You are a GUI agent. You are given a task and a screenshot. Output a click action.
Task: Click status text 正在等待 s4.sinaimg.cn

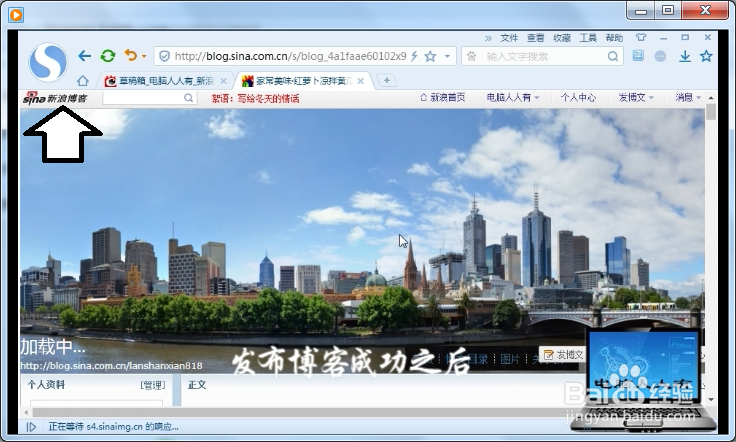click(x=113, y=427)
